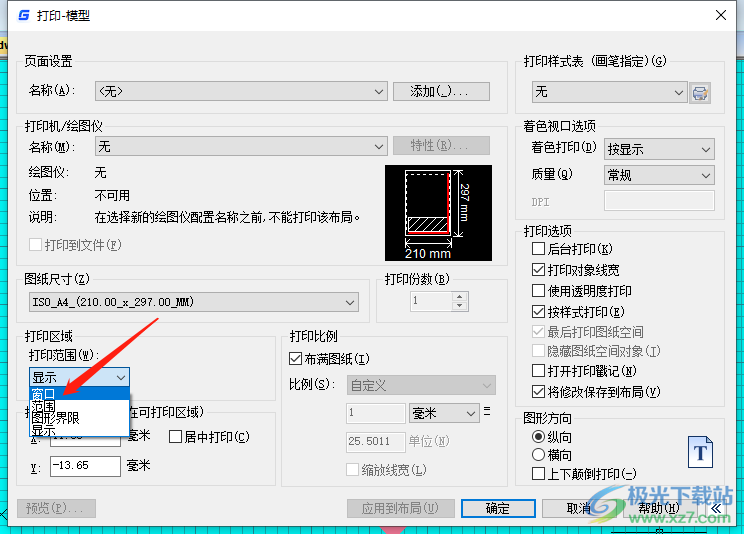Open the 质量(Q) dropdown
This screenshot has height=534, width=744.
point(659,175)
